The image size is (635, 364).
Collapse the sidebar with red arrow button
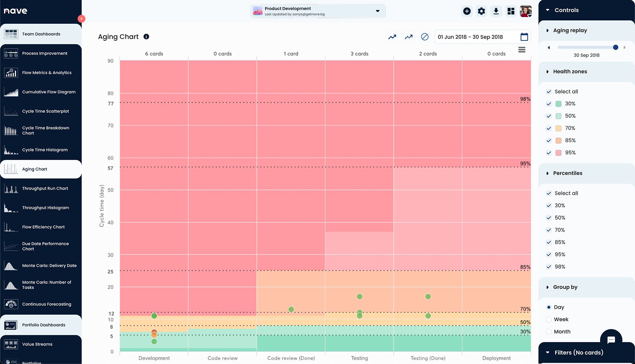tap(81, 19)
